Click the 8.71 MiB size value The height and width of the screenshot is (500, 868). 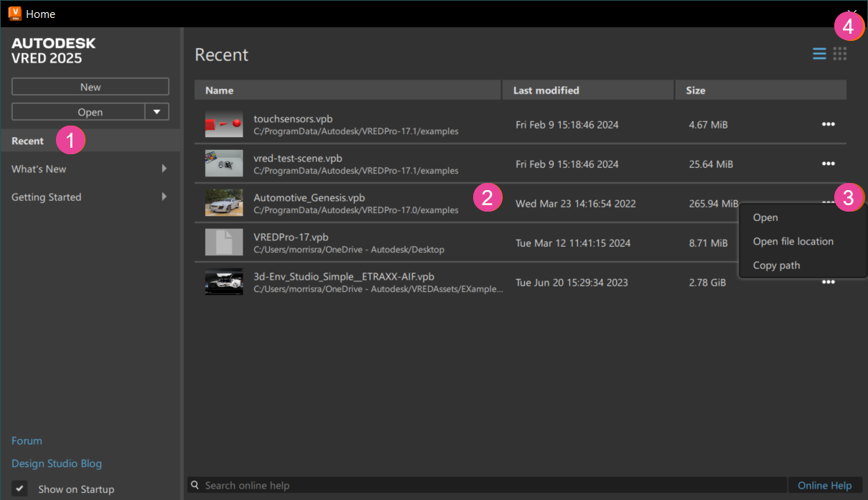pos(708,243)
